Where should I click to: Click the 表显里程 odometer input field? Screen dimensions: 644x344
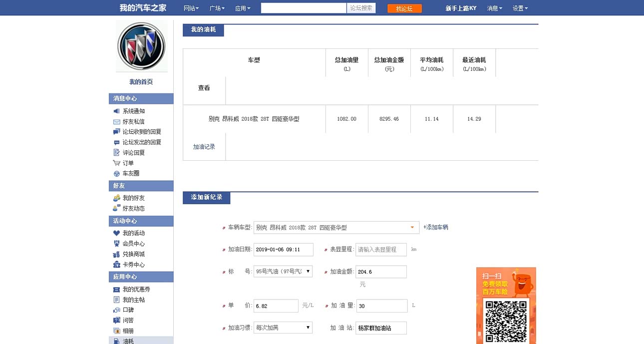[381, 250]
